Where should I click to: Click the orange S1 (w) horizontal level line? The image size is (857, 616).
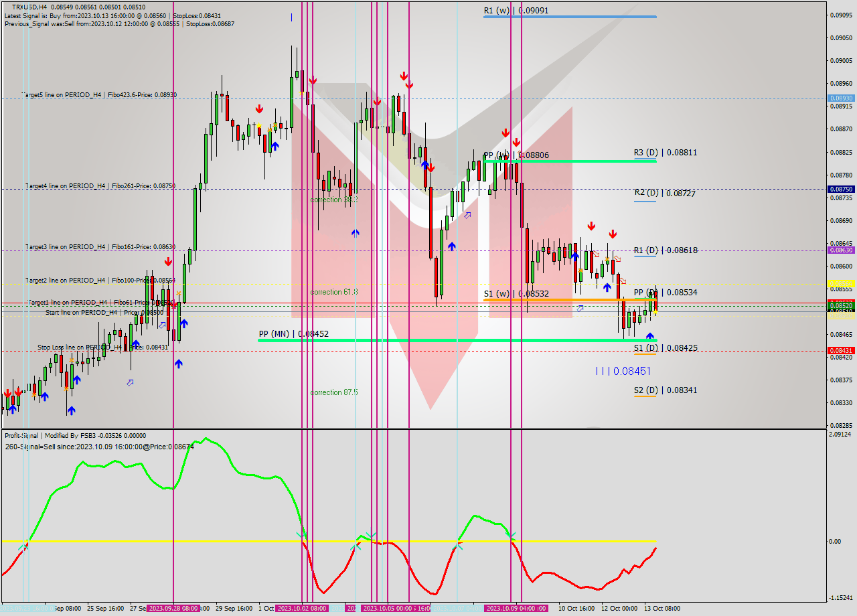(570, 300)
